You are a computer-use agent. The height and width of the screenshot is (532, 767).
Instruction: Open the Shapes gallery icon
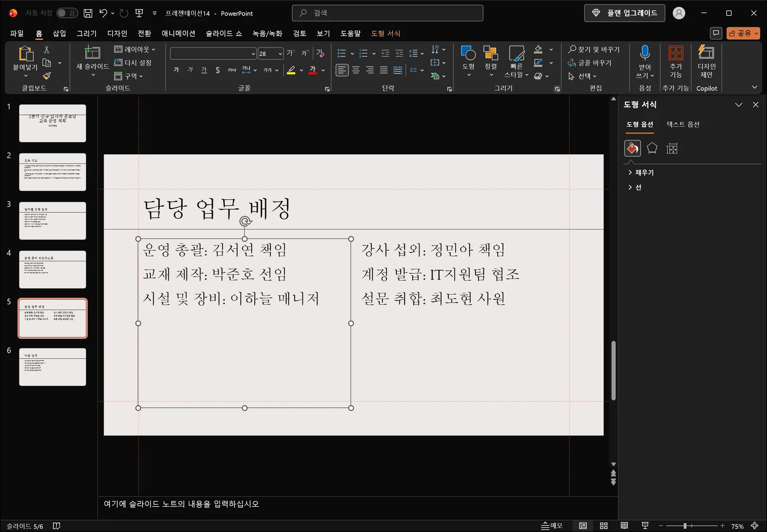[468, 53]
